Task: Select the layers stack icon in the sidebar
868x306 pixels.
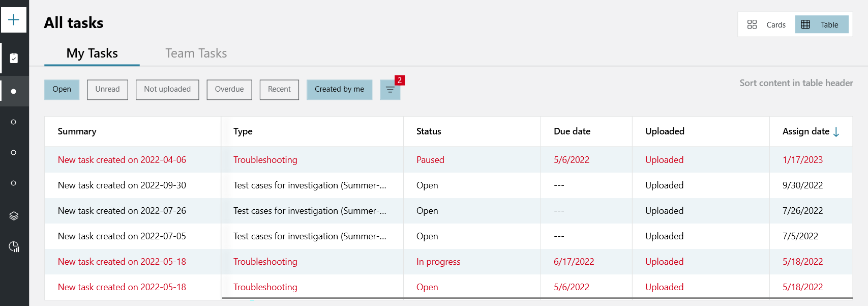Action: pos(14,216)
